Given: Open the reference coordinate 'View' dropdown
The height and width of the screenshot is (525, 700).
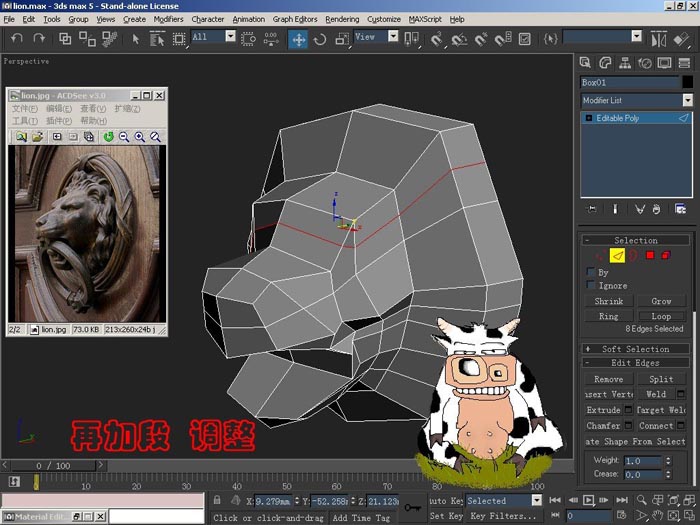Looking at the screenshot, I should tap(393, 36).
